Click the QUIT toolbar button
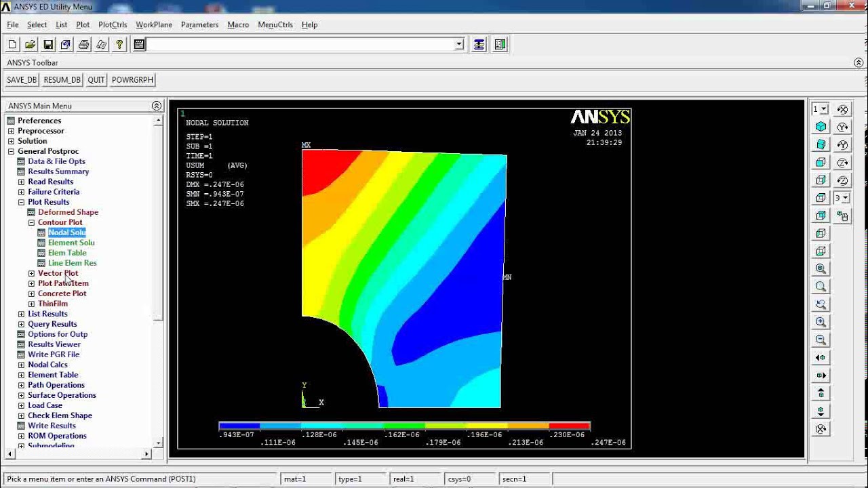Image resolution: width=868 pixels, height=488 pixels. (x=96, y=80)
